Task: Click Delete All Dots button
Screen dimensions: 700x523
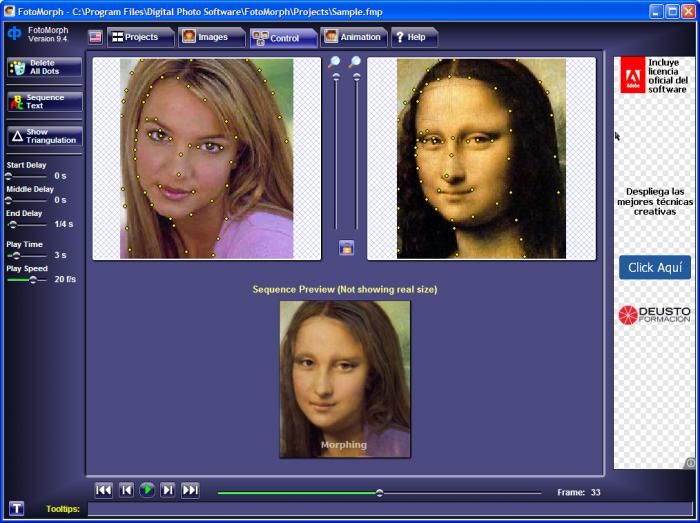Action: (45, 67)
